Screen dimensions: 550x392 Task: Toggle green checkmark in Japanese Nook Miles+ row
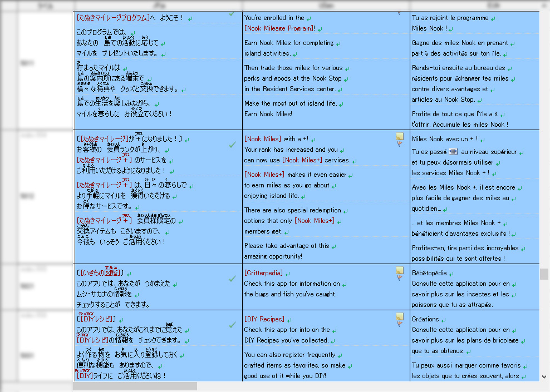pos(232,145)
